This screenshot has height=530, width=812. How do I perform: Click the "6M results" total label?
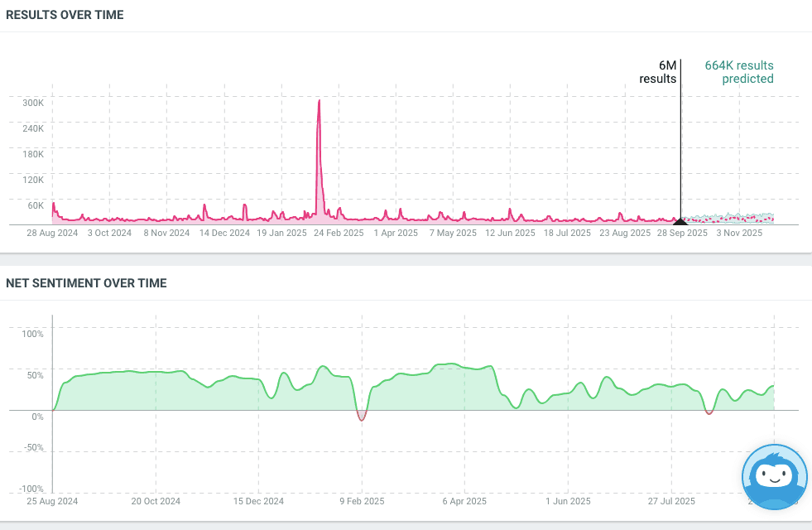coord(658,72)
